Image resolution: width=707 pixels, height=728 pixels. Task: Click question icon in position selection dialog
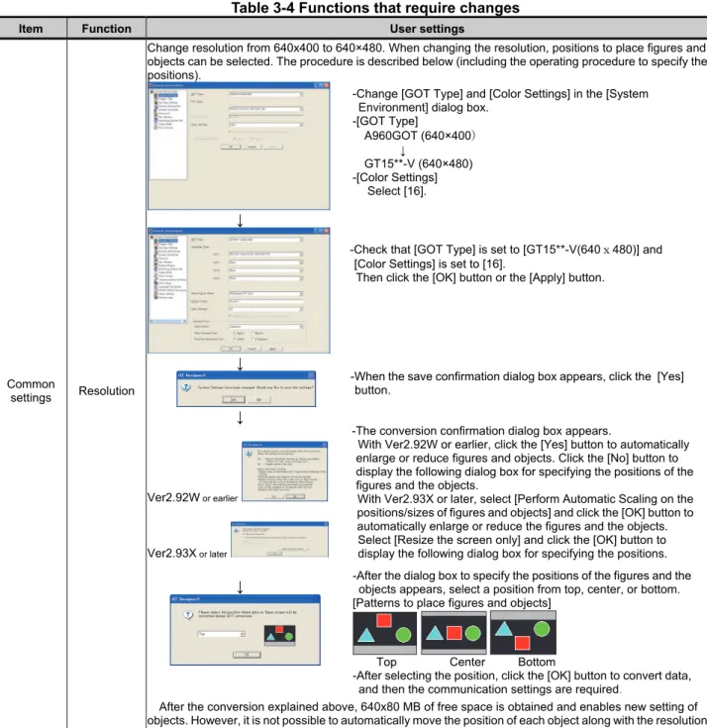tap(188, 615)
